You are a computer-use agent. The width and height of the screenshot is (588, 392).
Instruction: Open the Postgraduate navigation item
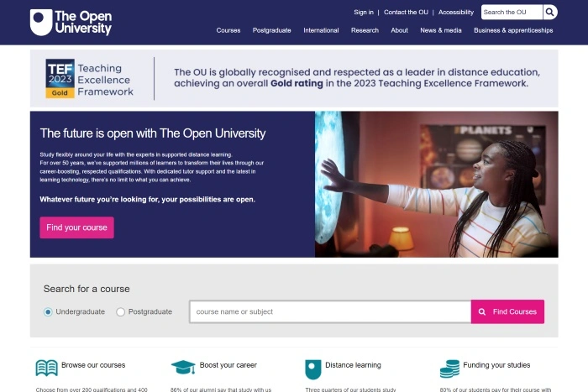(x=272, y=30)
